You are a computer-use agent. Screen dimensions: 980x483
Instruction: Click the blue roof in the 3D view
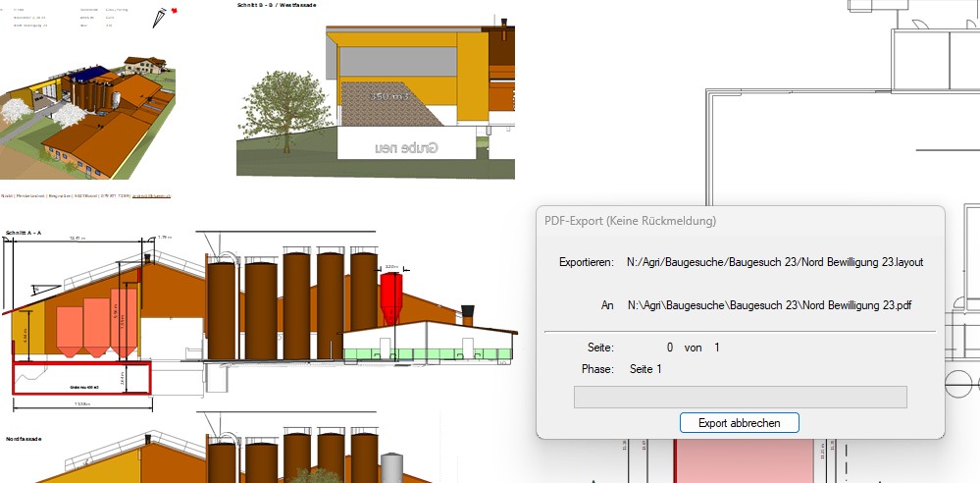pos(91,73)
